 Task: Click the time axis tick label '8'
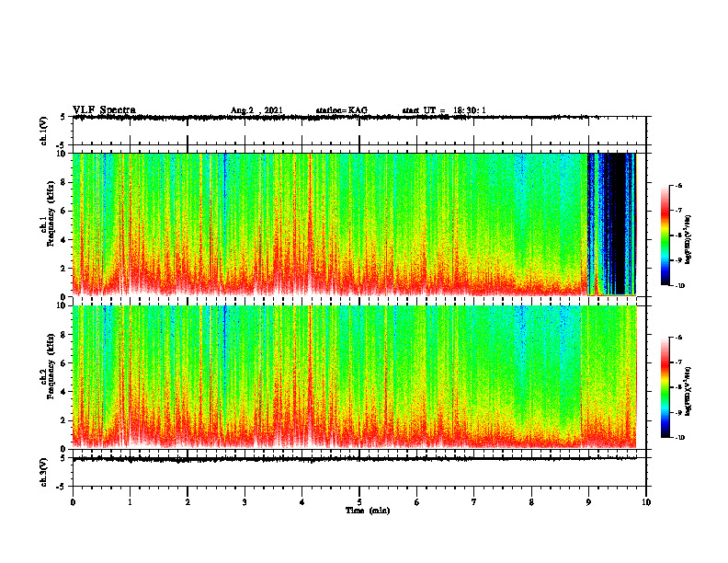[531, 502]
